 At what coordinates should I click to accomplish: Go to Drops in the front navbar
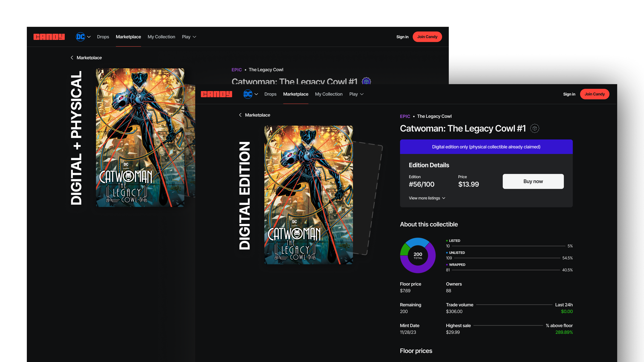[270, 94]
